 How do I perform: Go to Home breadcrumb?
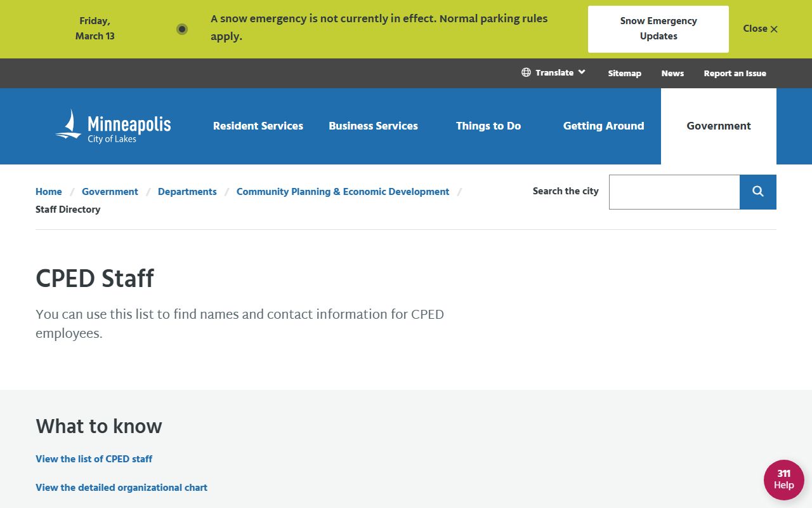(49, 192)
